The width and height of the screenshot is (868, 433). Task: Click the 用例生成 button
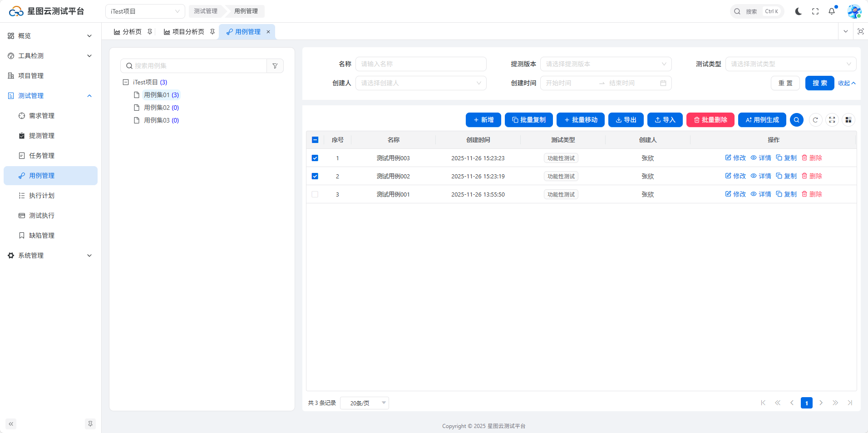762,120
